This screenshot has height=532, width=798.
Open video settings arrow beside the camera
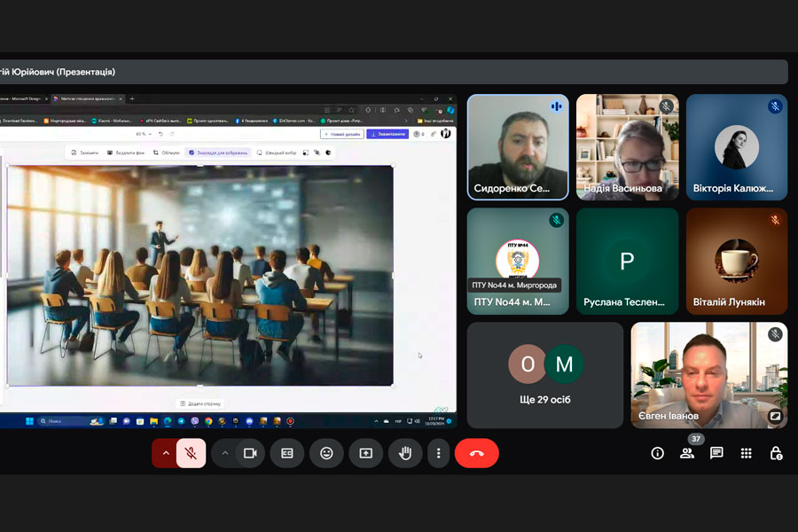tap(225, 453)
